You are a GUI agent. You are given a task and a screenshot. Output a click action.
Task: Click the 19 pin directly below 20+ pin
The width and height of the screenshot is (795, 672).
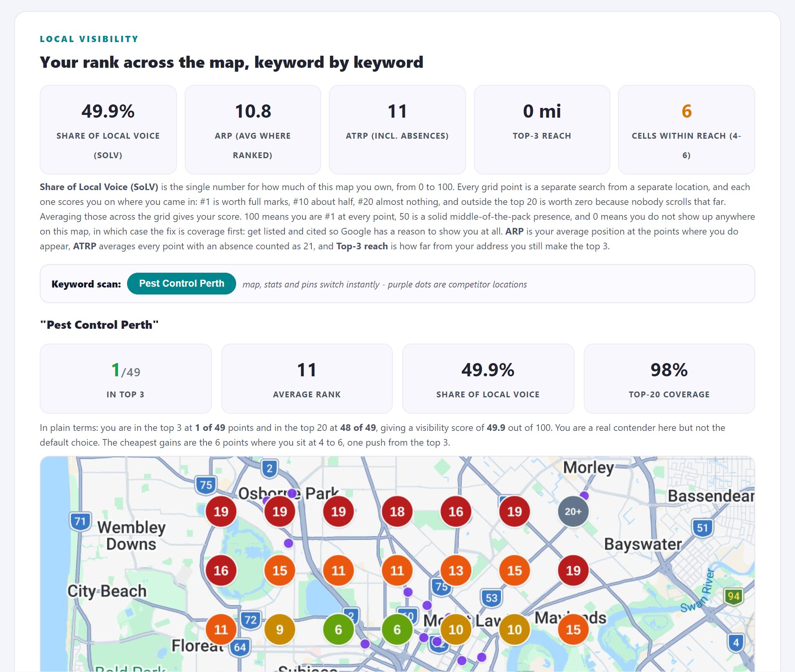[573, 571]
